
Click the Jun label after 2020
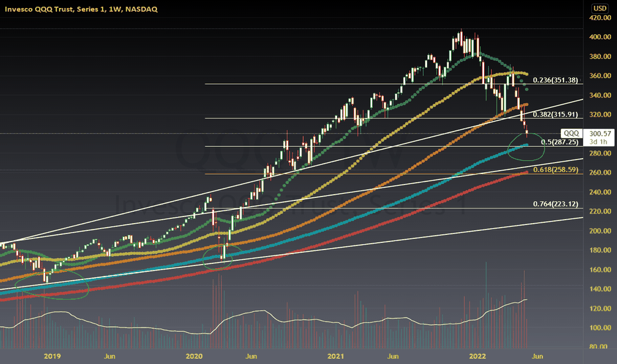pos(251,356)
